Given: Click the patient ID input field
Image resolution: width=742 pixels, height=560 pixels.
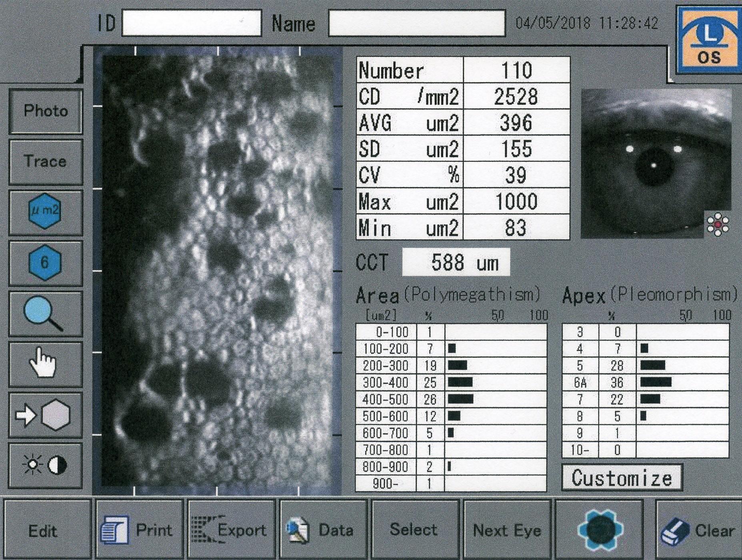Looking at the screenshot, I should point(192,24).
